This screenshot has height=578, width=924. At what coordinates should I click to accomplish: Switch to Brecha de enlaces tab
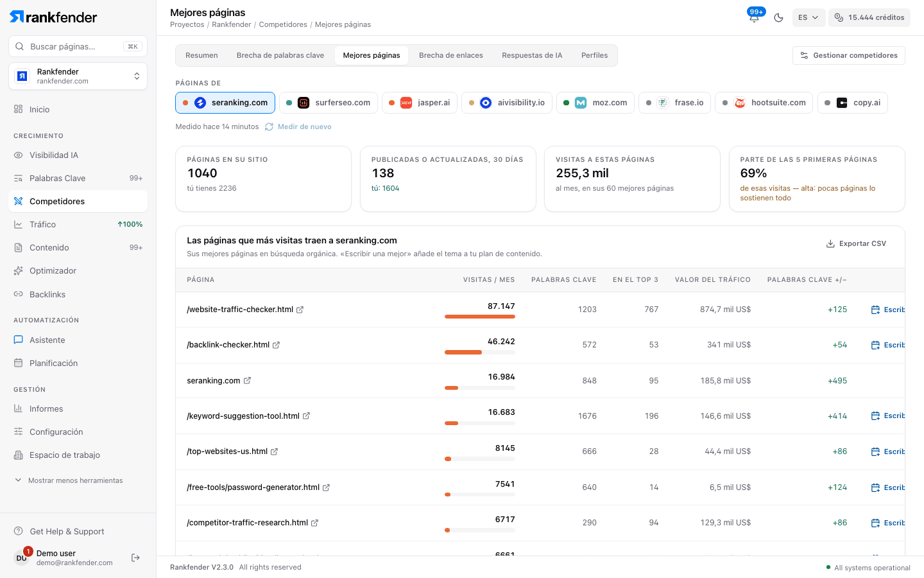[451, 55]
